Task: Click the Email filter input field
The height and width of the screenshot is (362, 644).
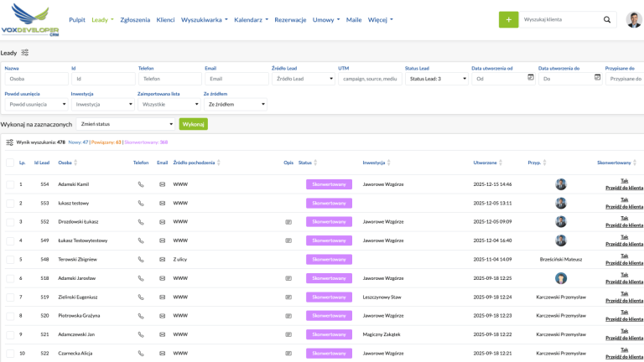Action: pyautogui.click(x=235, y=79)
